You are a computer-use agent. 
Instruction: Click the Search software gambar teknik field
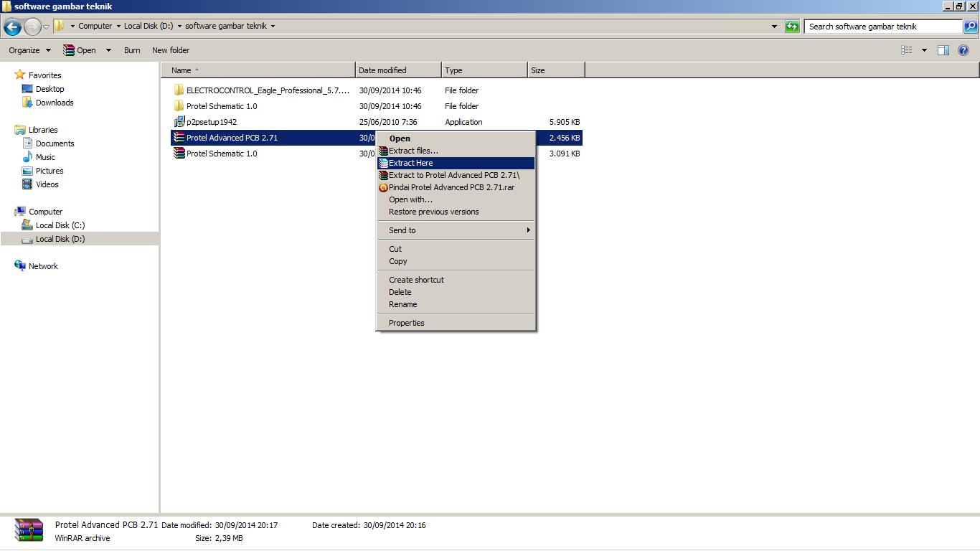coord(883,27)
